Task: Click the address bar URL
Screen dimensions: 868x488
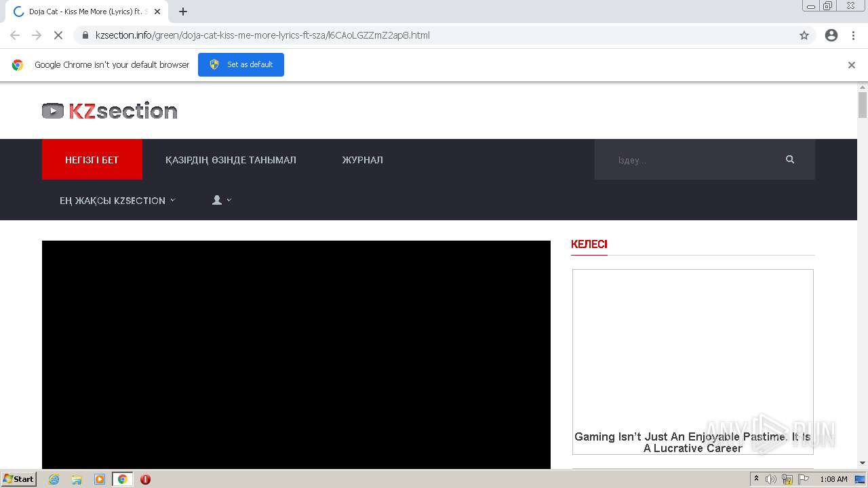Action: point(262,35)
